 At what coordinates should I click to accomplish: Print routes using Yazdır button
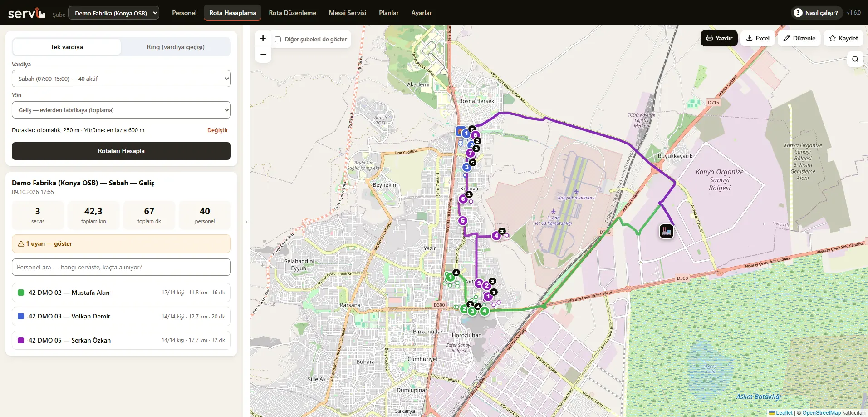719,38
